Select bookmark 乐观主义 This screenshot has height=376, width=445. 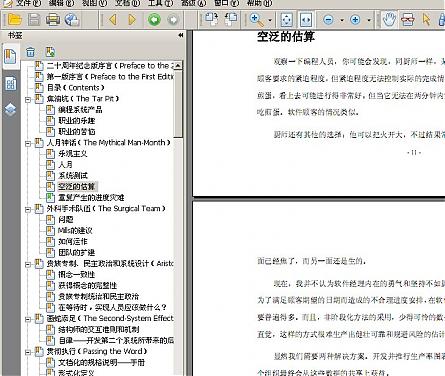coord(73,154)
